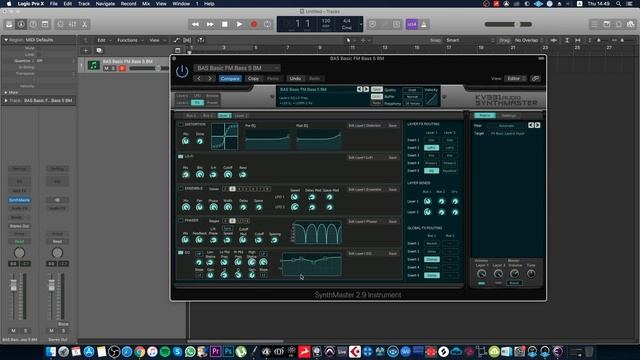
Task: Open the Functions menu in tracks area
Action: pos(130,40)
